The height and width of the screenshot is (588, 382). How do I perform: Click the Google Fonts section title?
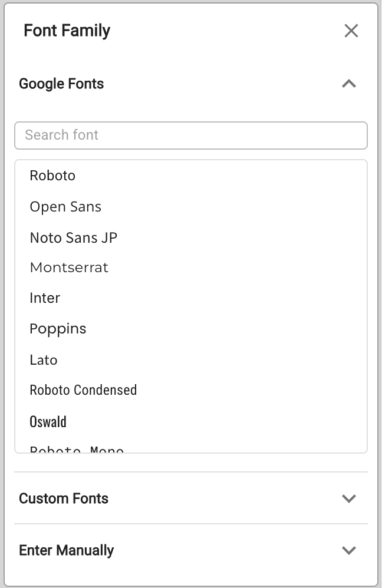point(61,84)
